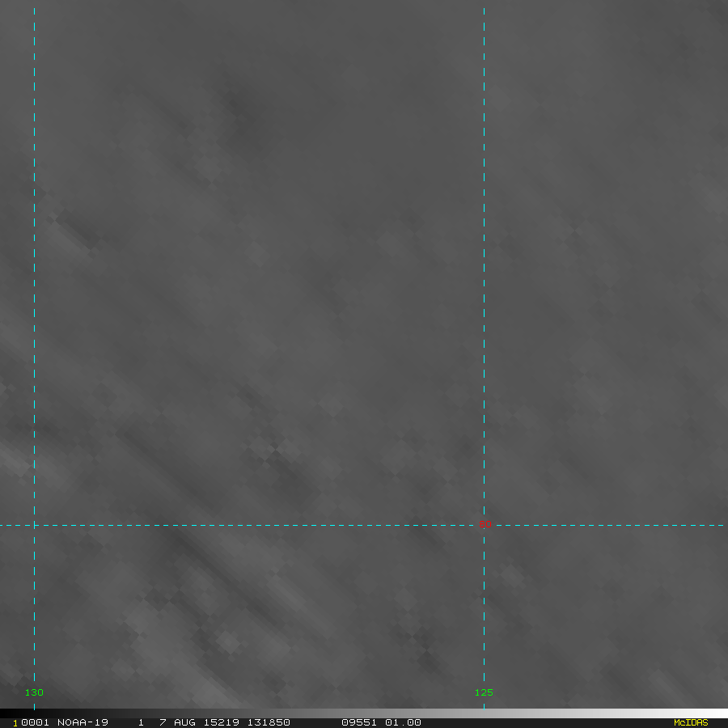This screenshot has height=728, width=728.
Task: Click the 0001 image number text
Action: (x=35, y=722)
